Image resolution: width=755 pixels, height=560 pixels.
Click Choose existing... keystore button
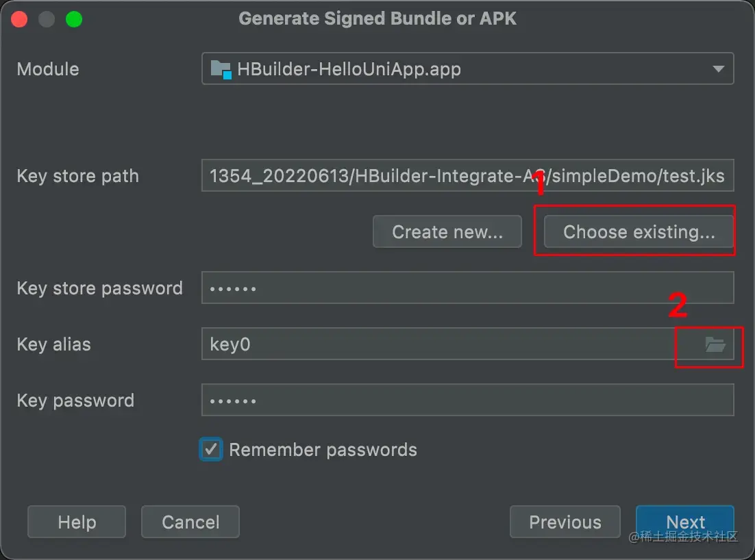639,232
